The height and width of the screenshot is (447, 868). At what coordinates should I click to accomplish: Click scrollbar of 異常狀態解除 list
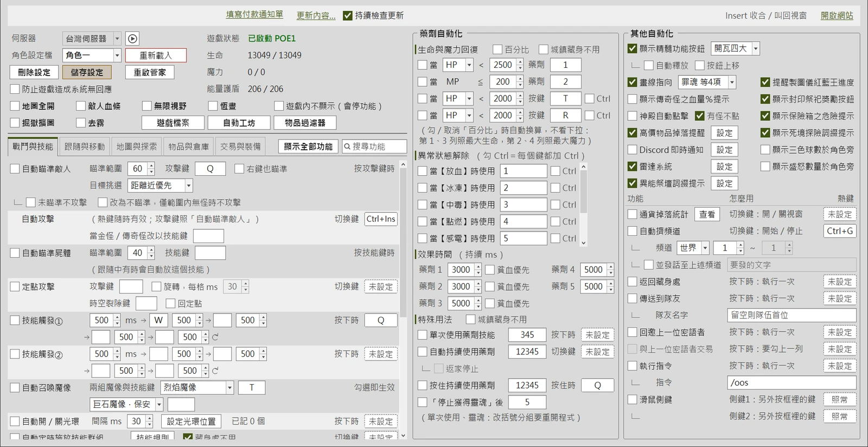[x=584, y=205]
